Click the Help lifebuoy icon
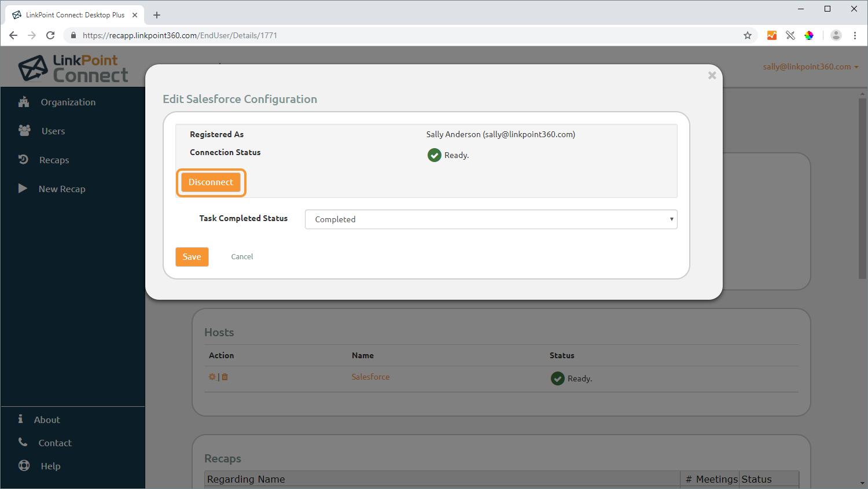Screen dimensions: 868x489 [x=24, y=465]
